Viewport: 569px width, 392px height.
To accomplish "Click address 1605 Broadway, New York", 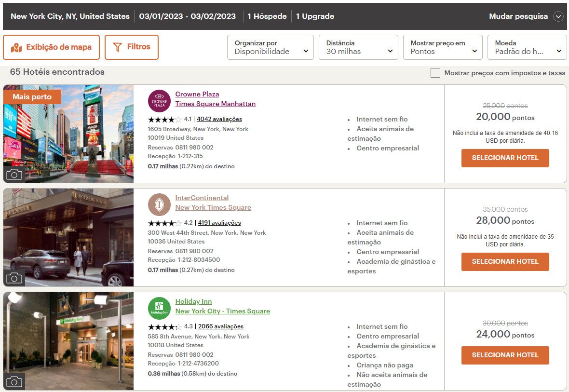I will 198,134.
